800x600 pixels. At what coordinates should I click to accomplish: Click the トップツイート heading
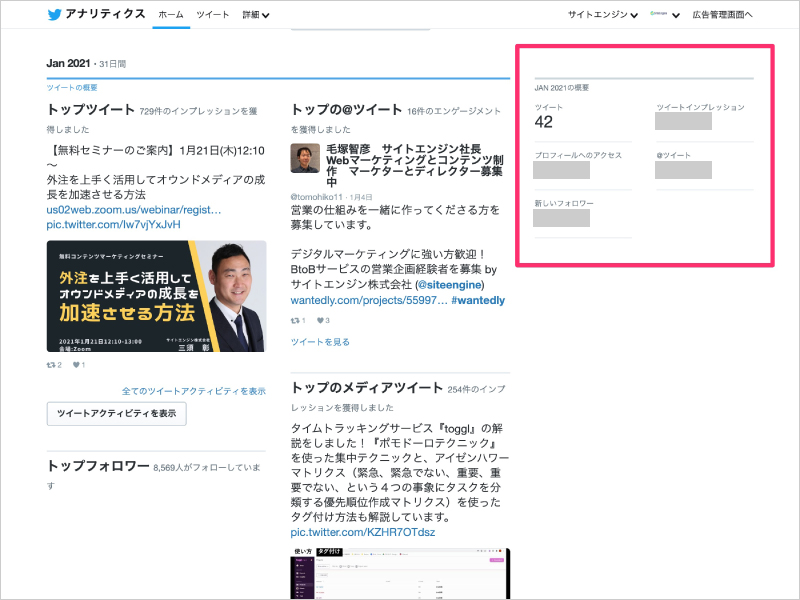point(90,110)
